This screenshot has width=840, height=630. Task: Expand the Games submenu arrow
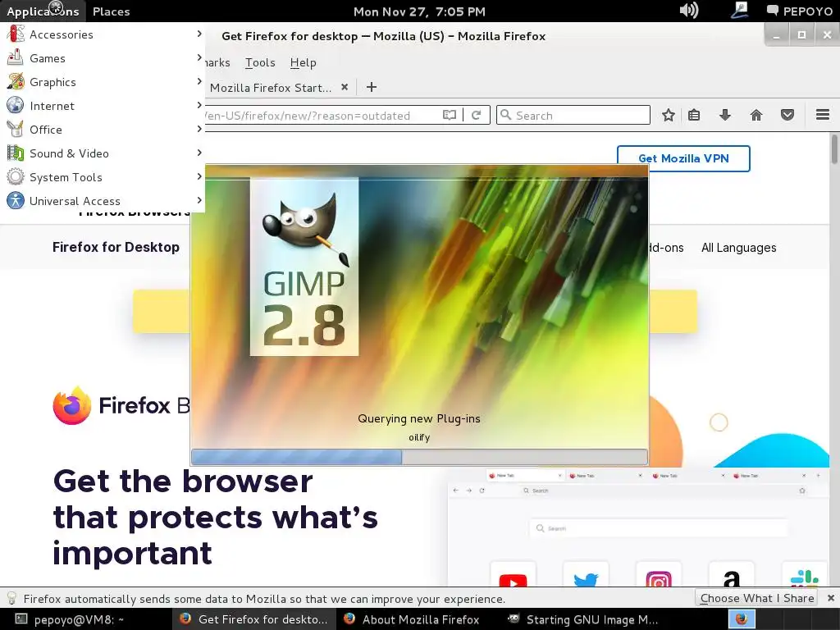coord(199,57)
